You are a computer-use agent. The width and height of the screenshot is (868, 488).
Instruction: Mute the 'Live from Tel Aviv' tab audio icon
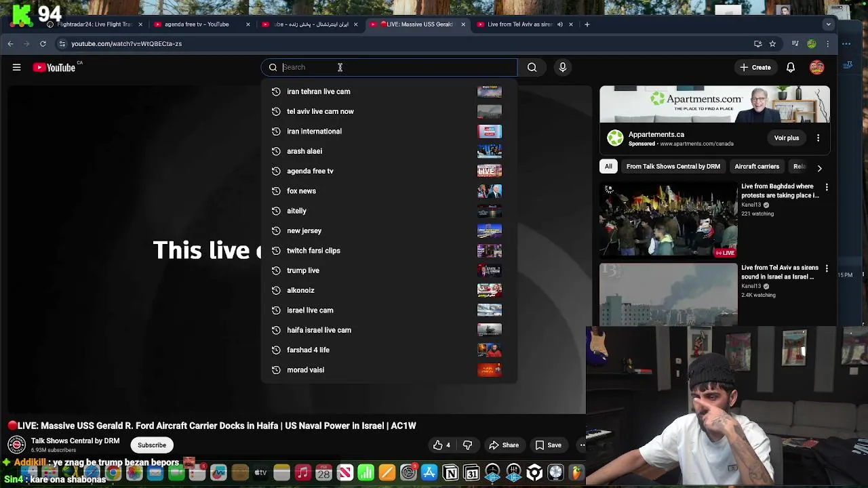pos(559,24)
